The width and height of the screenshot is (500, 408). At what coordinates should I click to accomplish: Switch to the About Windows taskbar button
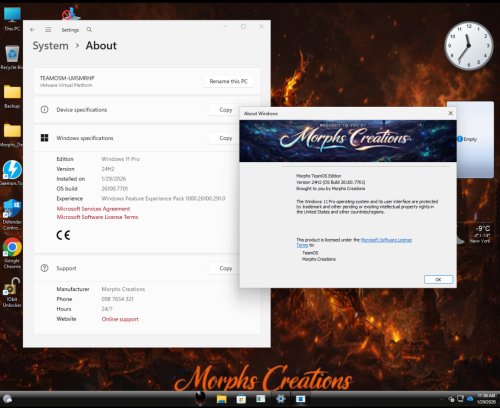pos(300,399)
